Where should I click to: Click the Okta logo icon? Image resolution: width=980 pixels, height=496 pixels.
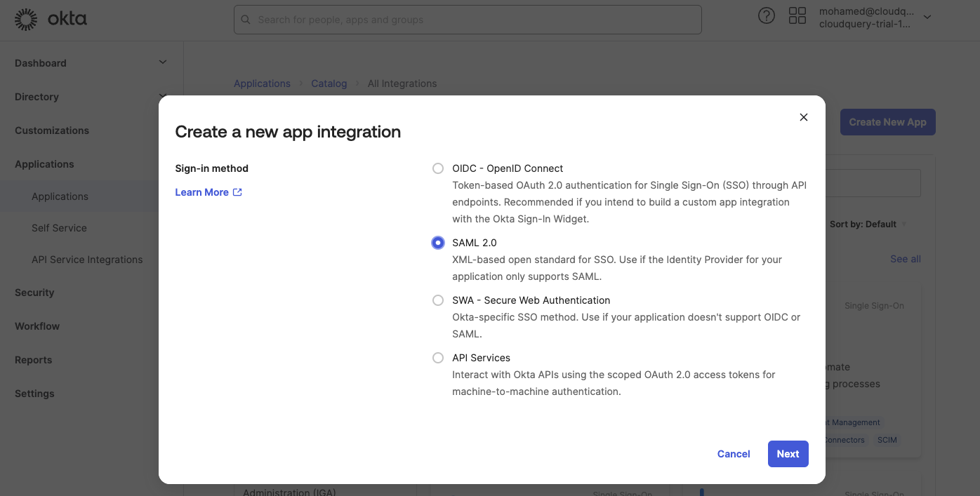pyautogui.click(x=27, y=20)
